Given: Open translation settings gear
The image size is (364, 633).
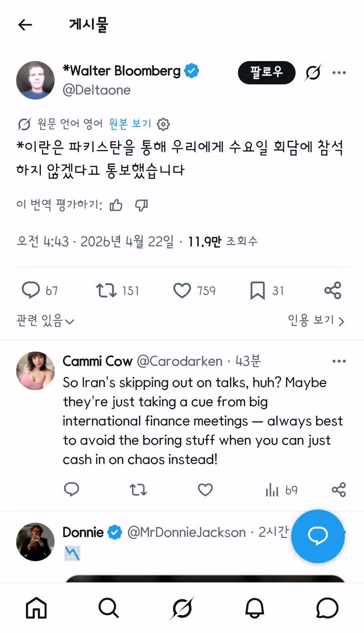Looking at the screenshot, I should coord(163,124).
